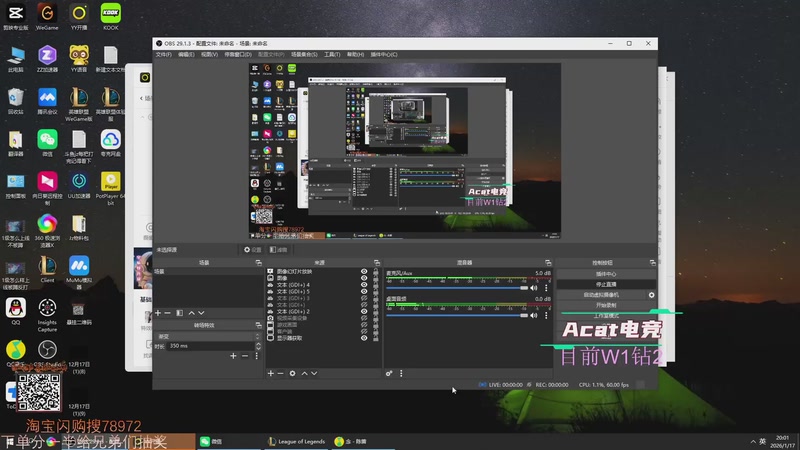
Task: Hide the 显示器获取 source eye
Action: pyautogui.click(x=364, y=338)
